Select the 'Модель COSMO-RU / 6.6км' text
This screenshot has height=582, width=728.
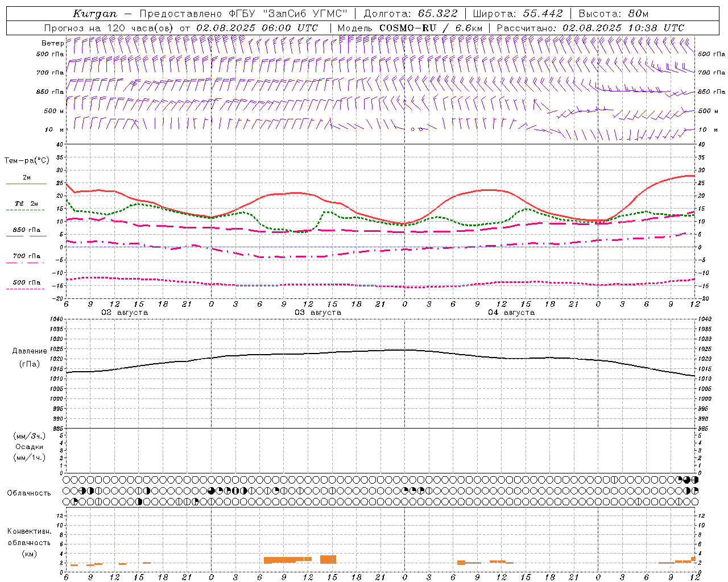tap(410, 28)
